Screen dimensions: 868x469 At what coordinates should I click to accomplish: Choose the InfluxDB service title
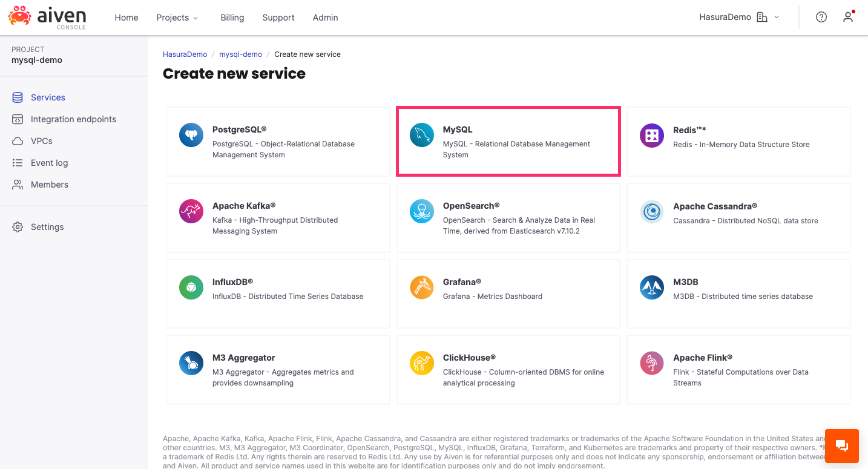pos(232,282)
